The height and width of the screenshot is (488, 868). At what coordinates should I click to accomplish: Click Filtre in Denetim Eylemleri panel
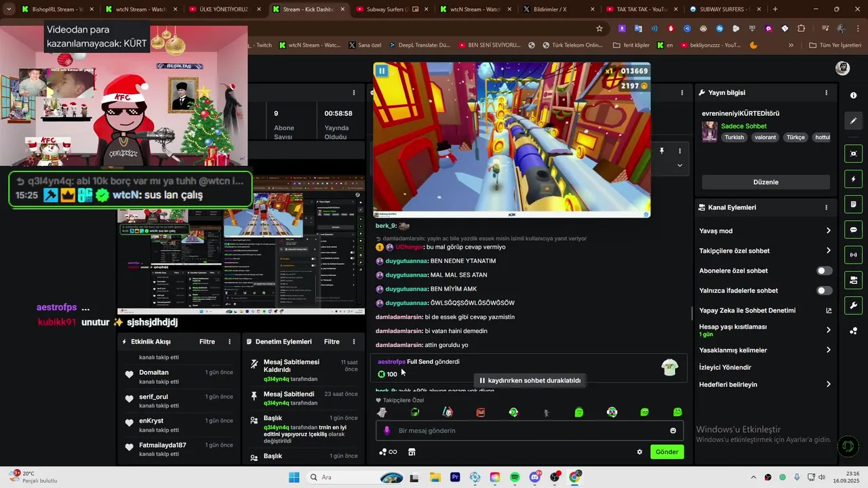click(x=332, y=342)
